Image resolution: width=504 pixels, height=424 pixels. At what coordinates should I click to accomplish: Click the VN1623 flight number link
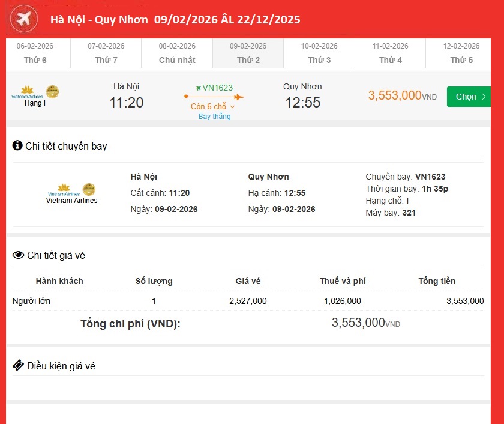pyautogui.click(x=217, y=88)
